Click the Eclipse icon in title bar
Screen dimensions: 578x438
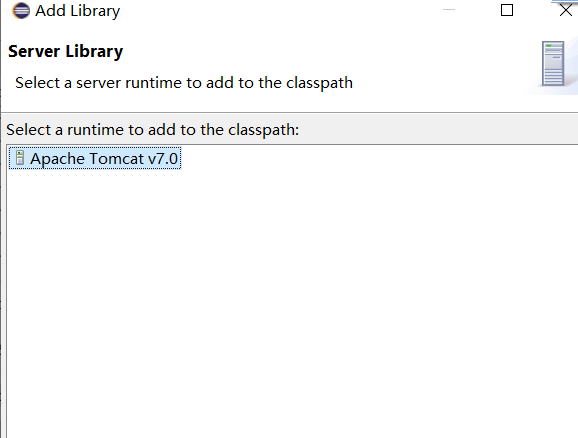tap(21, 11)
